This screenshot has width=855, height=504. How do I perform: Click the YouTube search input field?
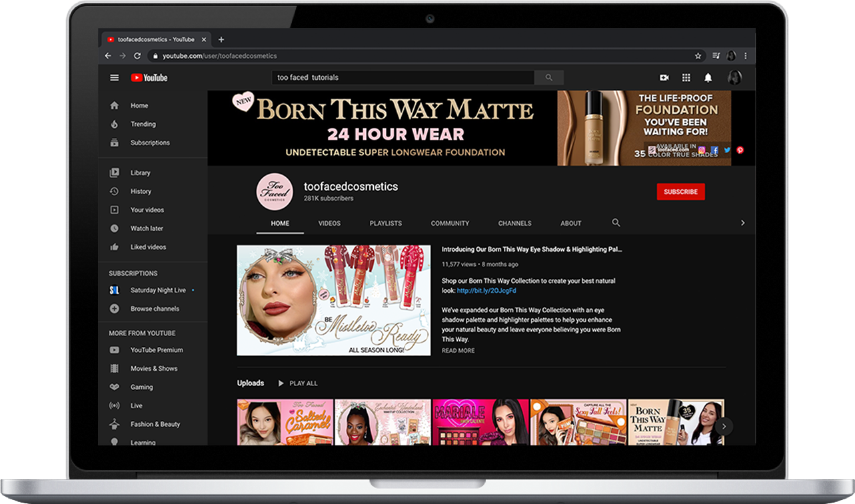[x=403, y=78]
